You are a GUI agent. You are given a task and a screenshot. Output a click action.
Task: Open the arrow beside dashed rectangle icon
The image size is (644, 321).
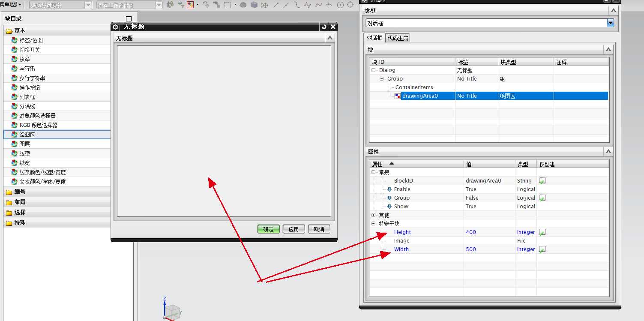tap(235, 5)
